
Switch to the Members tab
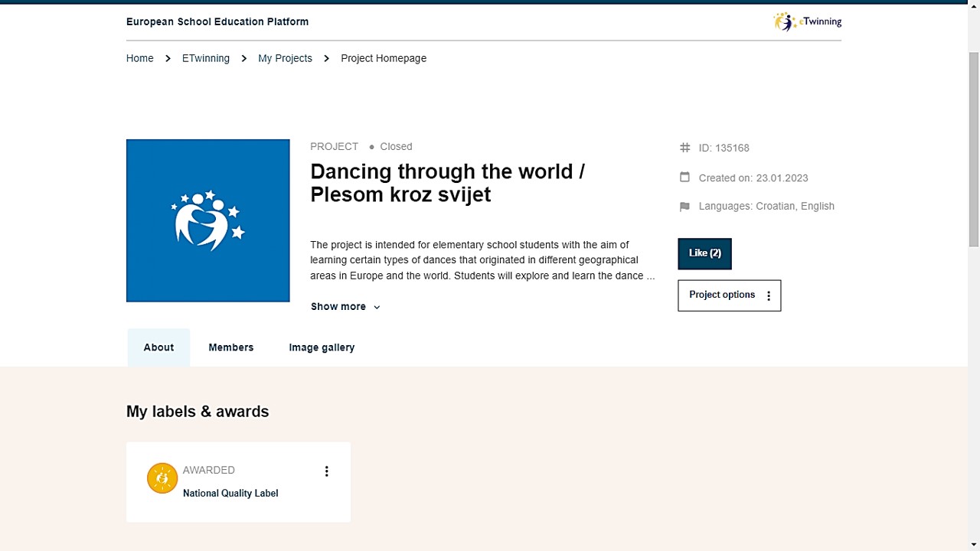(x=231, y=347)
